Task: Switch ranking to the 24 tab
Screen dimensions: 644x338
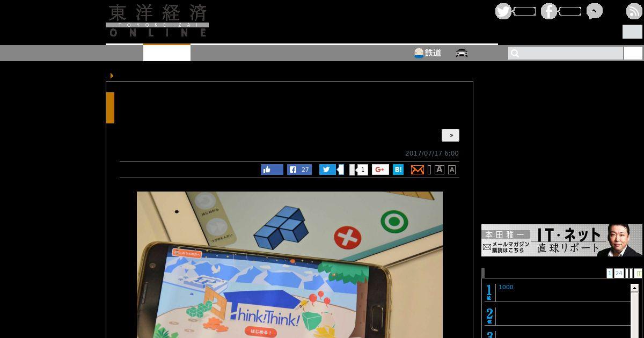Action: coord(619,273)
